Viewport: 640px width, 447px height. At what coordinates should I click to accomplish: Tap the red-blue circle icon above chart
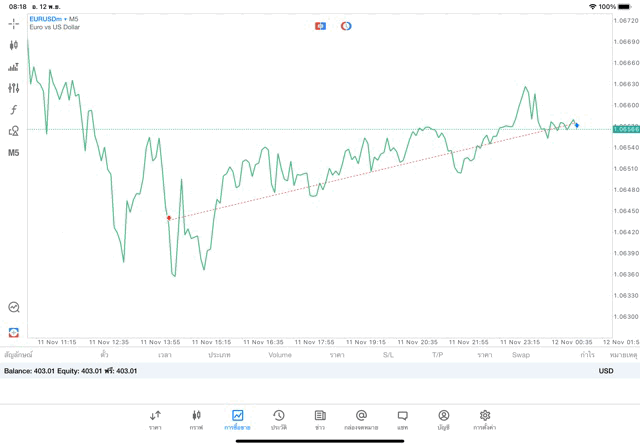(346, 26)
